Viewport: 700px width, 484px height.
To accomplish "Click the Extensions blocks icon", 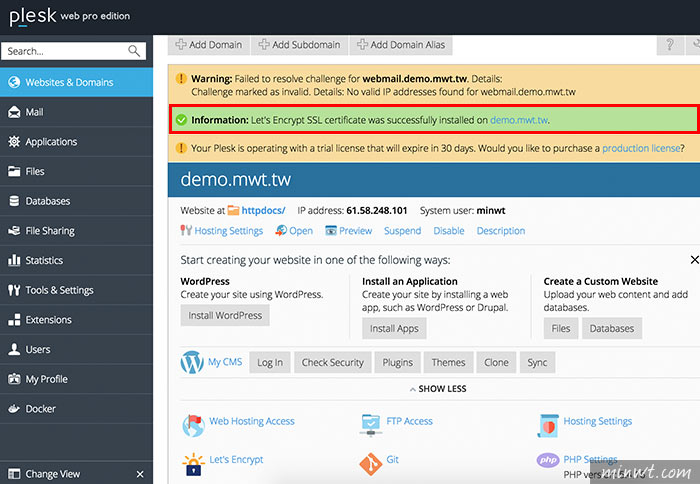I will point(14,320).
